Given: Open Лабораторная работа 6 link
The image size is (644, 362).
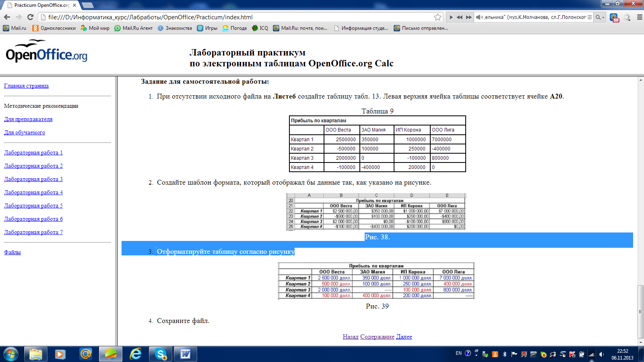Looking at the screenshot, I should pyautogui.click(x=33, y=219).
